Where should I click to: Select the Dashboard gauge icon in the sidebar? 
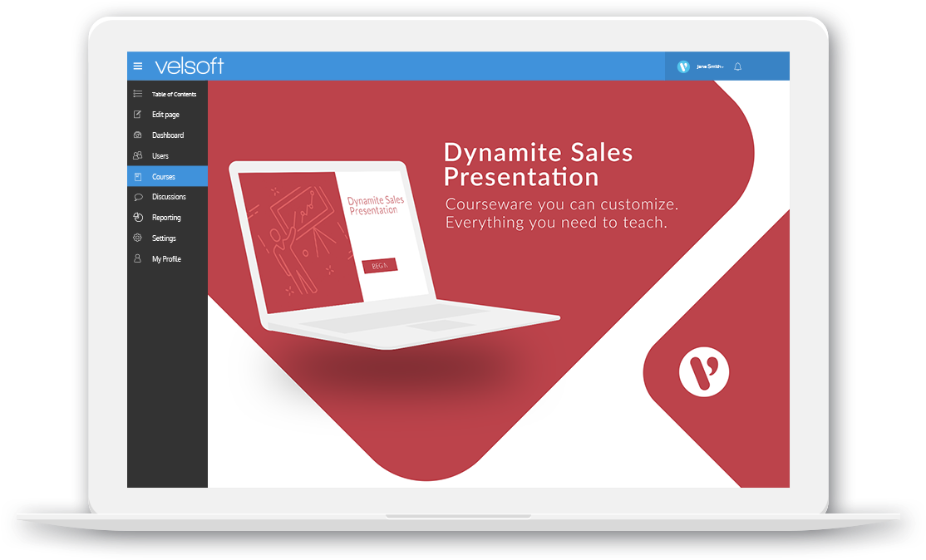138,135
